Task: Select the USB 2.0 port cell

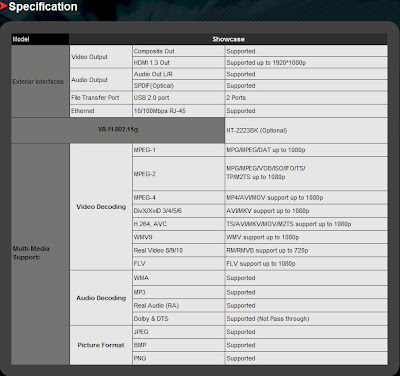Action: pos(179,98)
